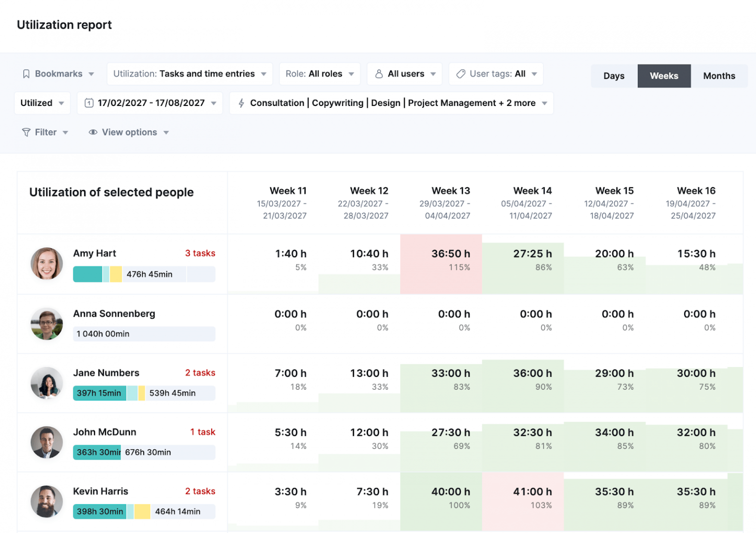Switch to the Days view tab
The height and width of the screenshot is (533, 756).
613,76
